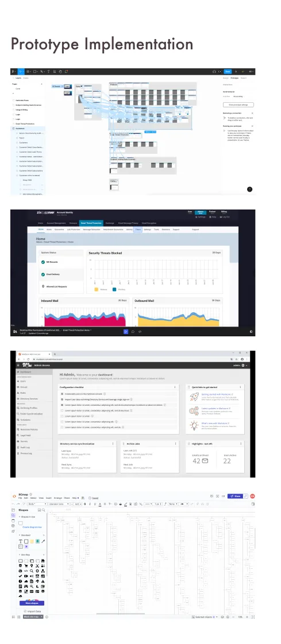Screen dimensions: 281x644
Task: Select Allowed List Requests status row
Action: click(61, 286)
